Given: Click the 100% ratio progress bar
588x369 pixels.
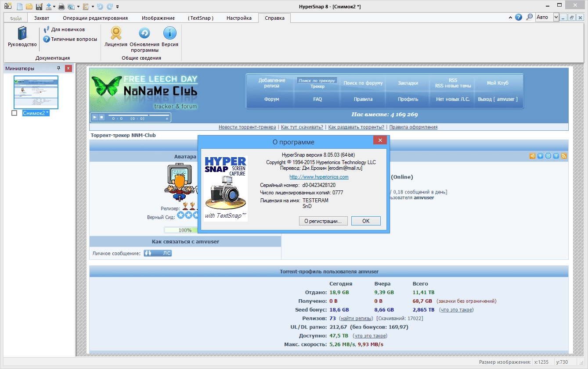Looking at the screenshot, I should coord(181,230).
